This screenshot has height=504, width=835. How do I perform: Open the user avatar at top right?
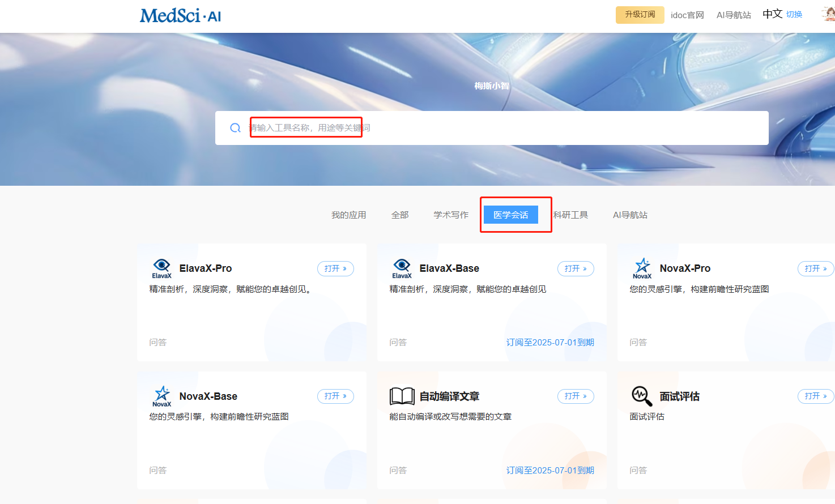click(828, 14)
